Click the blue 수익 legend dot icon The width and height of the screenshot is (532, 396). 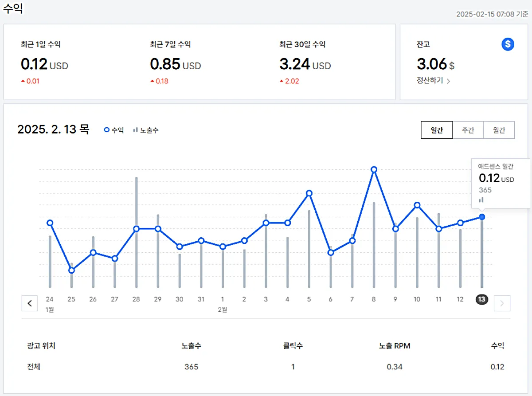(x=106, y=130)
